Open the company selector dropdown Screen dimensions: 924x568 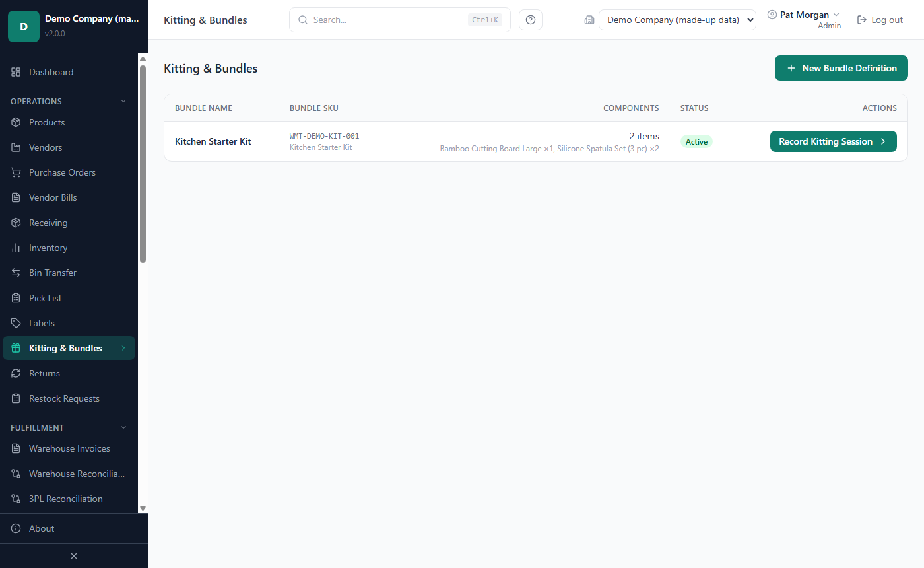[x=677, y=20]
